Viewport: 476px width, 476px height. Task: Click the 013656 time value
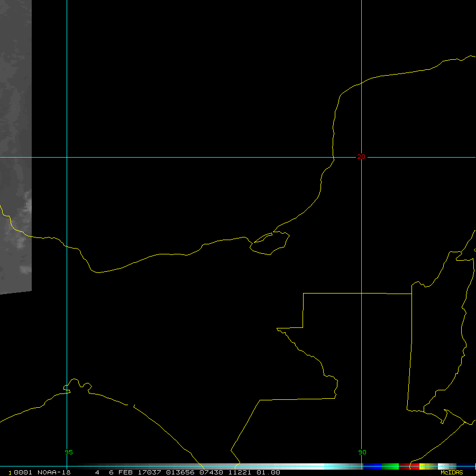(x=180, y=472)
